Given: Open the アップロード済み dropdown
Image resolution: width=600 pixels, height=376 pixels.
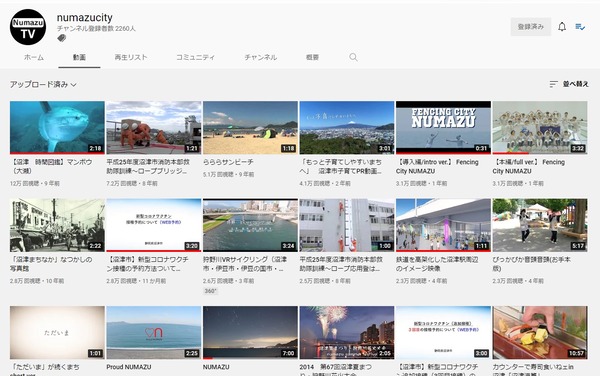Looking at the screenshot, I should [x=43, y=85].
